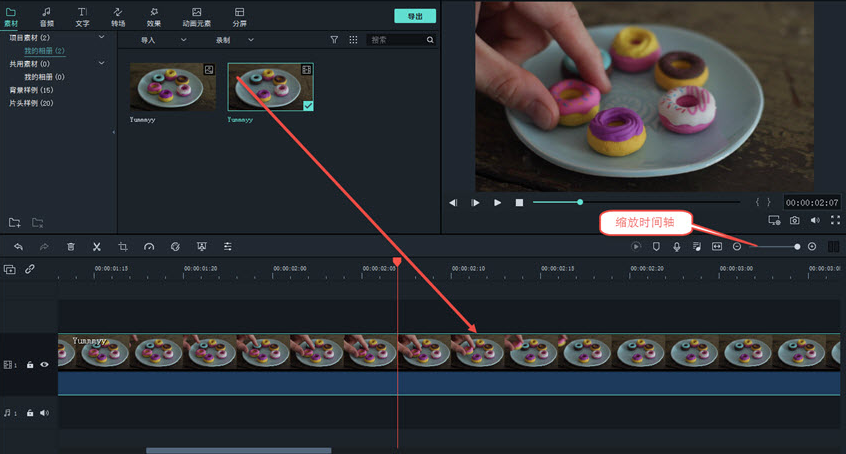This screenshot has width=846, height=454.
Task: Lock video track 1
Action: [x=30, y=365]
